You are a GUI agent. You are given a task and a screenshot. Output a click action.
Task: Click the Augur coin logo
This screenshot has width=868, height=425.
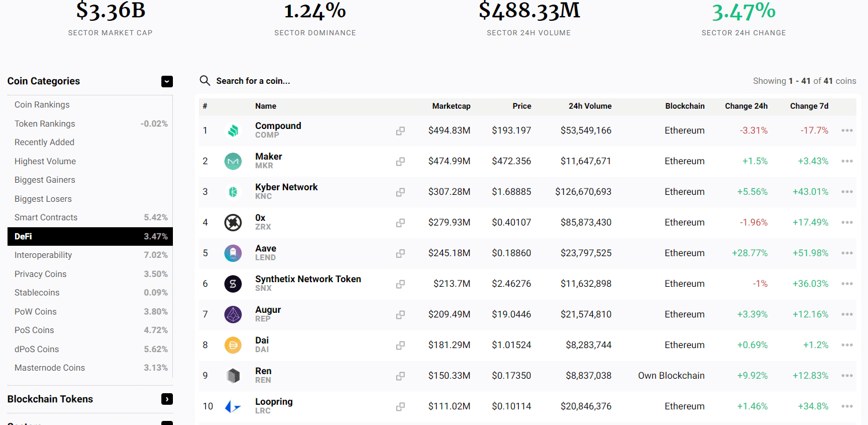tap(233, 315)
